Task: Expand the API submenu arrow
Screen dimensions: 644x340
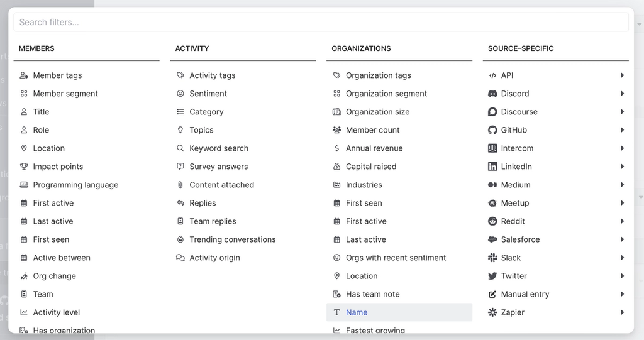Action: pyautogui.click(x=622, y=75)
